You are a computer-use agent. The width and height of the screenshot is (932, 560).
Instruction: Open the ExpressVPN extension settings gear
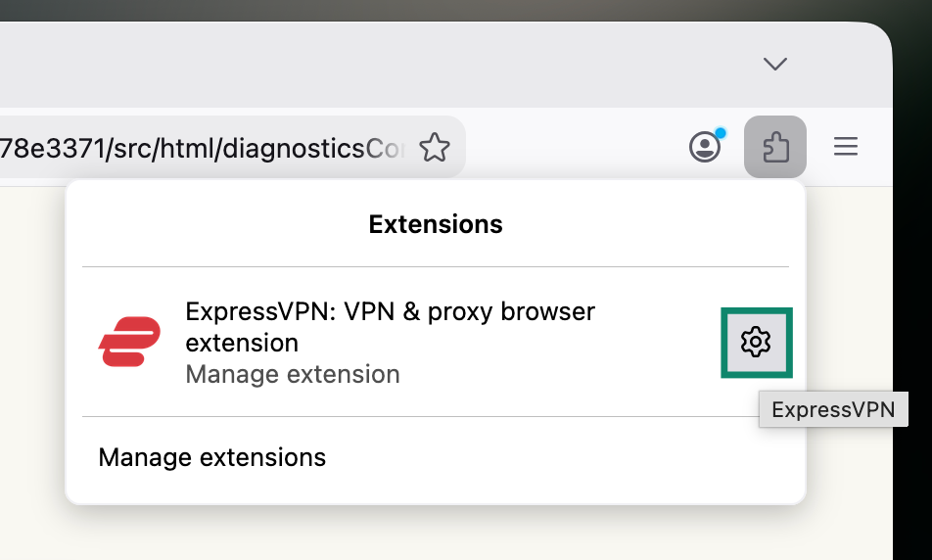(756, 343)
